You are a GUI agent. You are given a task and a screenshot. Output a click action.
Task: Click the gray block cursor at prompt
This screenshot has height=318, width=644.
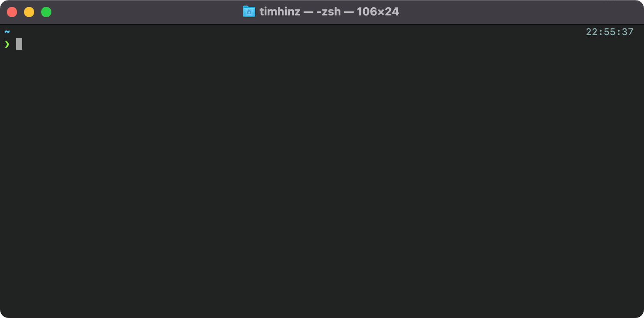19,44
